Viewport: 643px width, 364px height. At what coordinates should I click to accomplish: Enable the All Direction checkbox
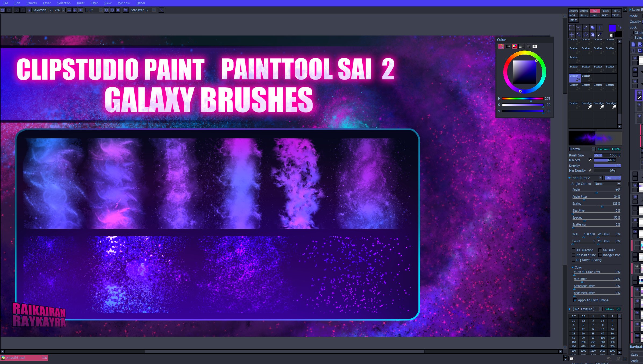tap(574, 250)
